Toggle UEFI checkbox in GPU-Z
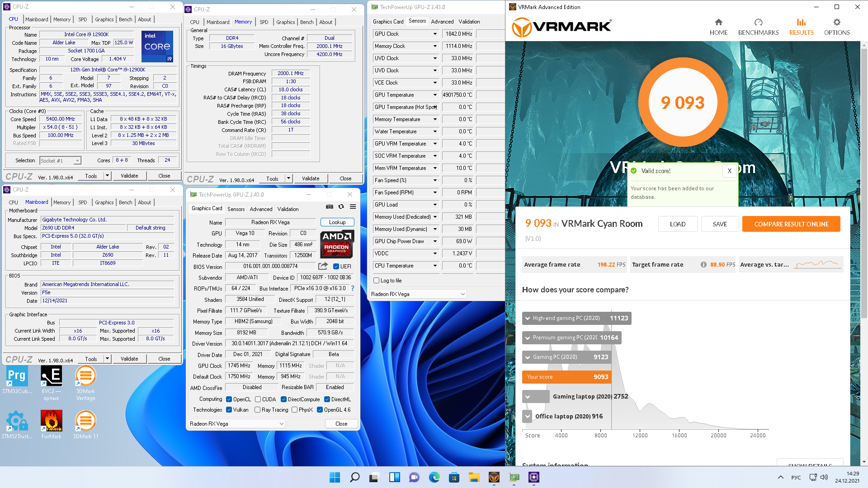 336,266
